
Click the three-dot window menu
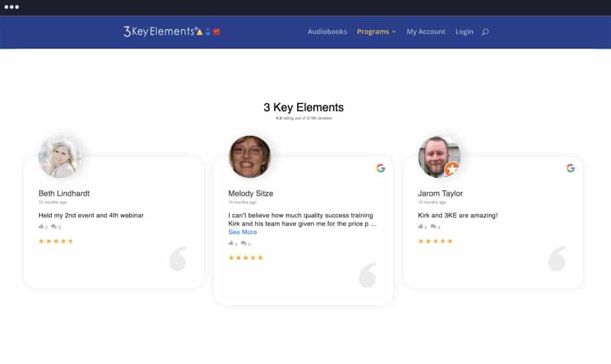click(x=12, y=7)
